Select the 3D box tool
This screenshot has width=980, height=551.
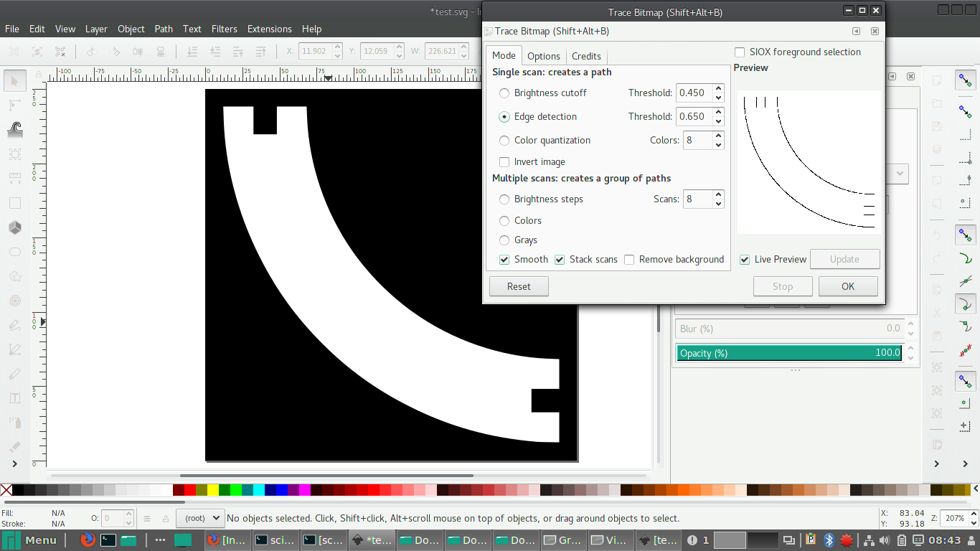click(14, 227)
